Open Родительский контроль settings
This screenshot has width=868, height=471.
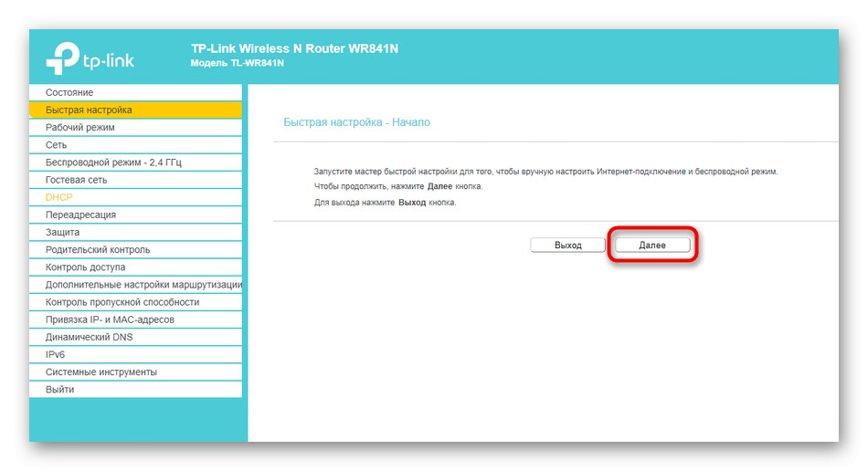click(135, 249)
